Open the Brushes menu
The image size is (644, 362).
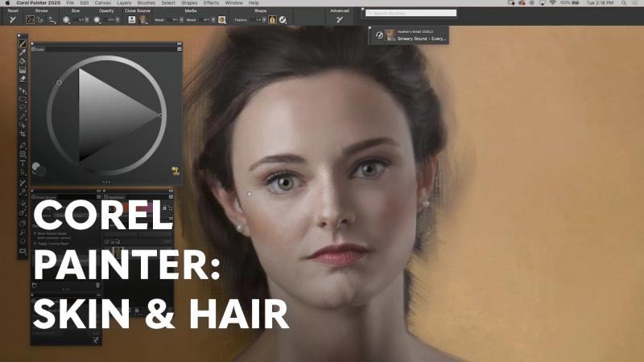pyautogui.click(x=146, y=3)
